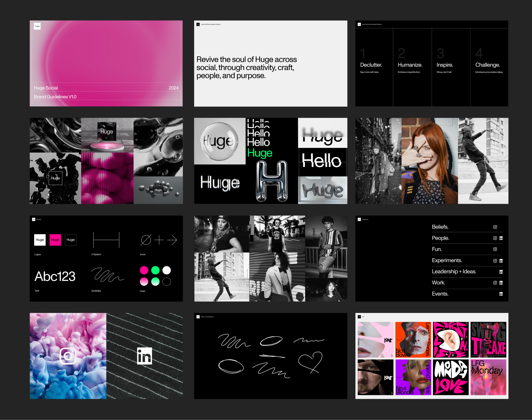Image resolution: width=532 pixels, height=420 pixels.
Task: Select "Brand Guidelines V1.0" text
Action: coord(55,97)
